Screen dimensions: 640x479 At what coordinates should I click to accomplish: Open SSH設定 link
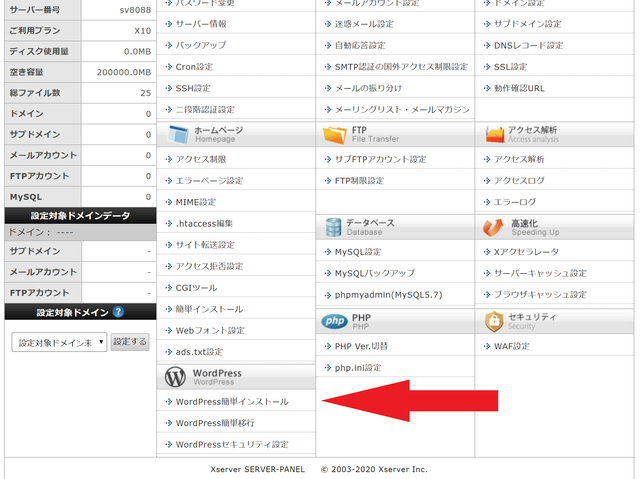(193, 88)
